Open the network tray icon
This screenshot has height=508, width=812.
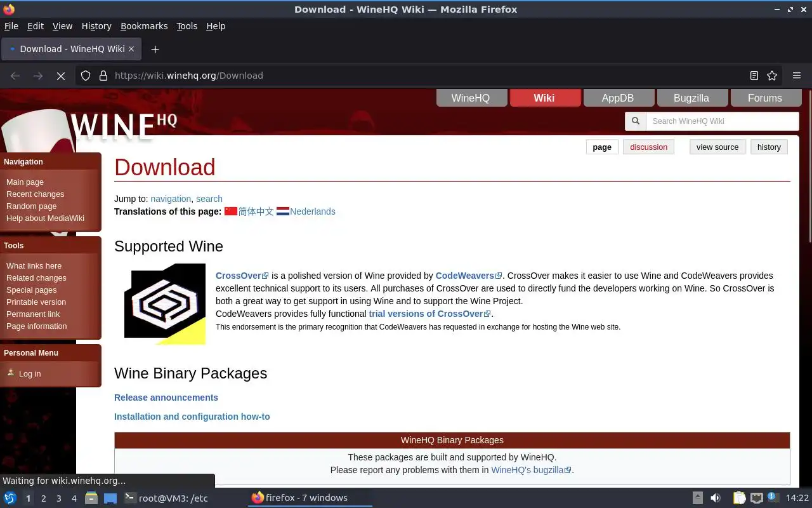tap(756, 498)
